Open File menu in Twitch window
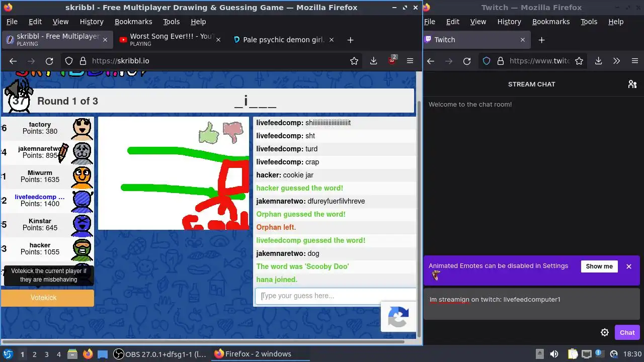The height and width of the screenshot is (362, 644). coord(430,22)
